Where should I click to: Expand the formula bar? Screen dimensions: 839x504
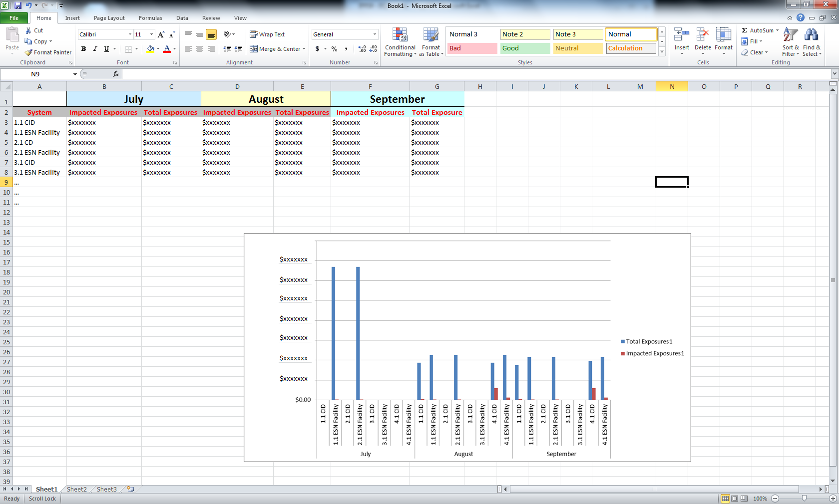[x=834, y=74]
